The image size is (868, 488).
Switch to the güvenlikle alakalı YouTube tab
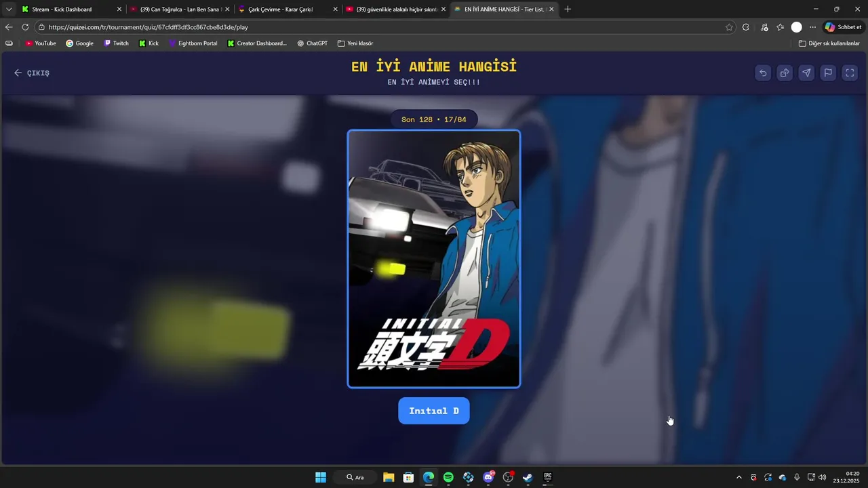tap(395, 9)
